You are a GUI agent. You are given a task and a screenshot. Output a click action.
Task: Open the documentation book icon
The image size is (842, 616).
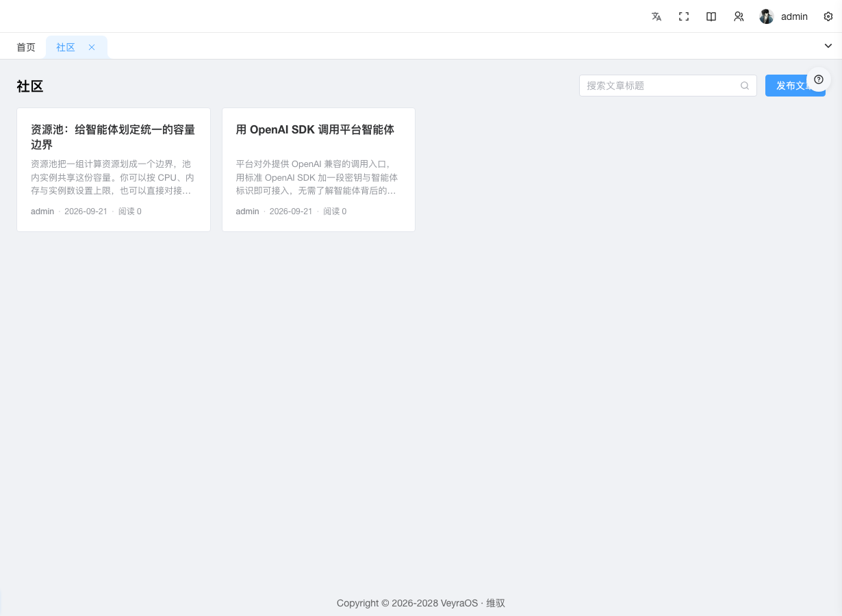[x=711, y=16]
